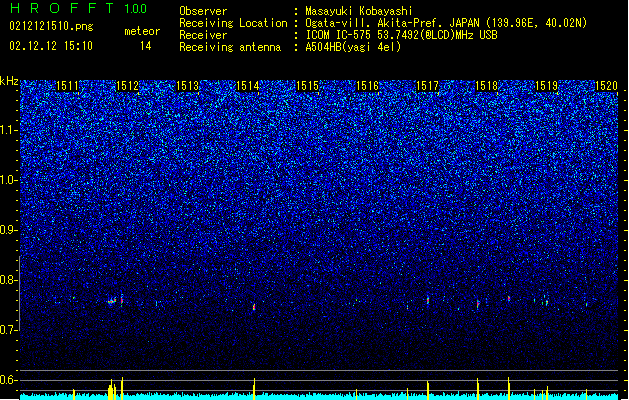
Task: Click the 1520 time axis label
Action: tap(606, 86)
